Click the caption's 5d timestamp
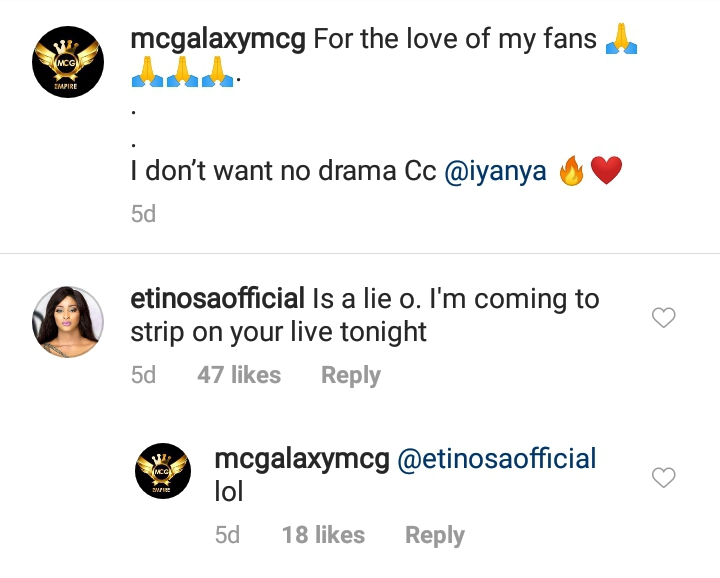 pos(144,214)
